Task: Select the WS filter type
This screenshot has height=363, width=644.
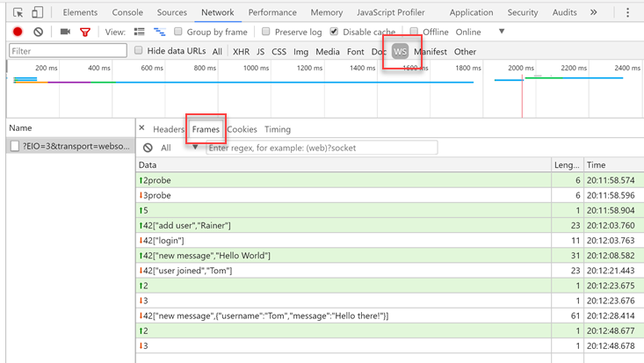Action: (x=400, y=52)
